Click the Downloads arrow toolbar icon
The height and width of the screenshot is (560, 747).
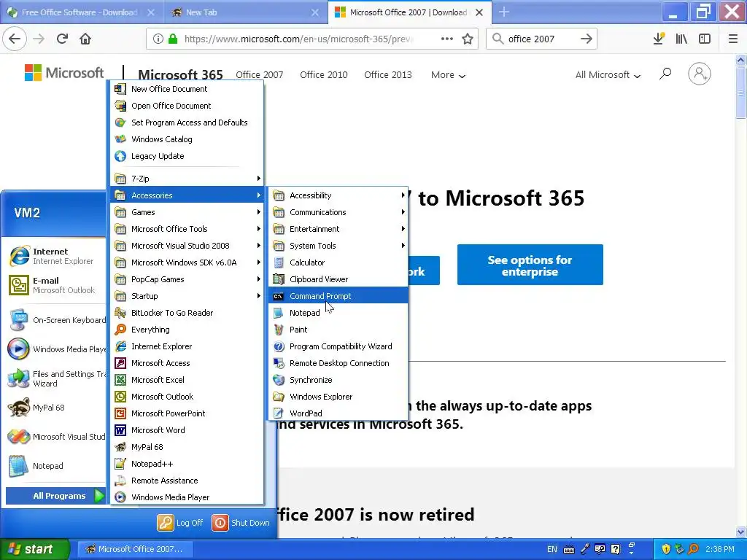(x=659, y=39)
